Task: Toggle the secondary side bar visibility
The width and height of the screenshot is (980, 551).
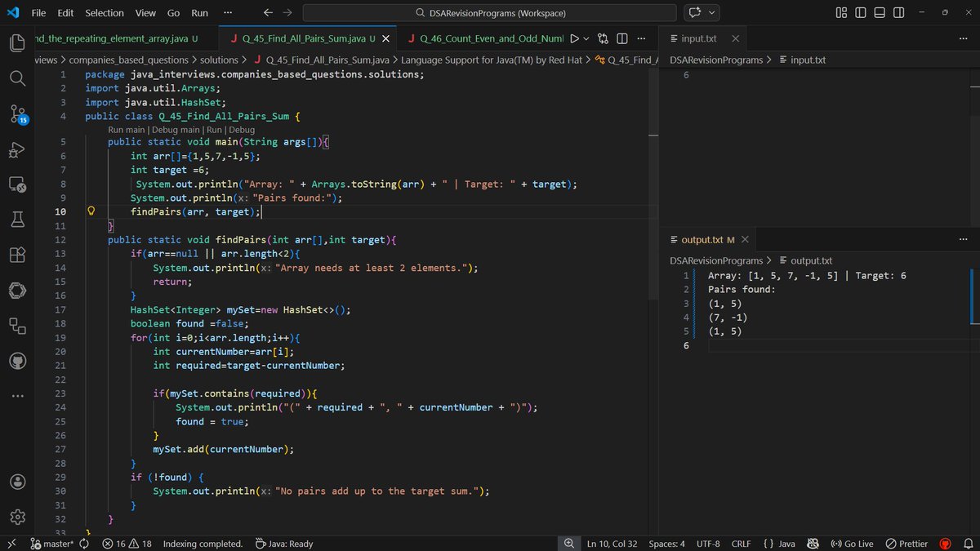Action: (x=898, y=13)
